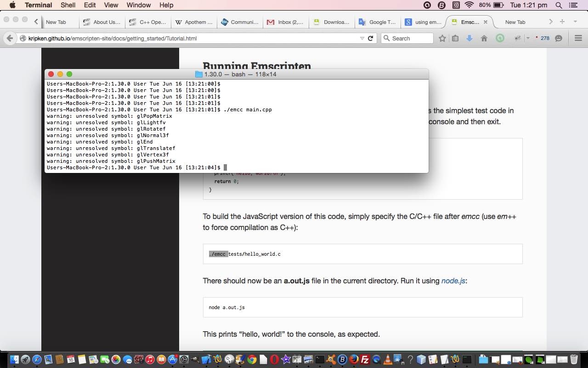Open the Window menu

pyautogui.click(x=138, y=5)
